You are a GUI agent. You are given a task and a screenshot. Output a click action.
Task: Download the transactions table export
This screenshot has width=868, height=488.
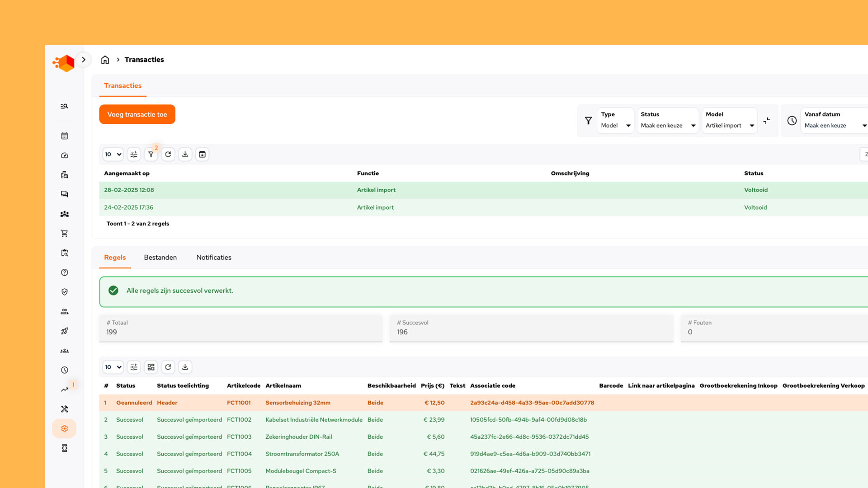point(185,155)
